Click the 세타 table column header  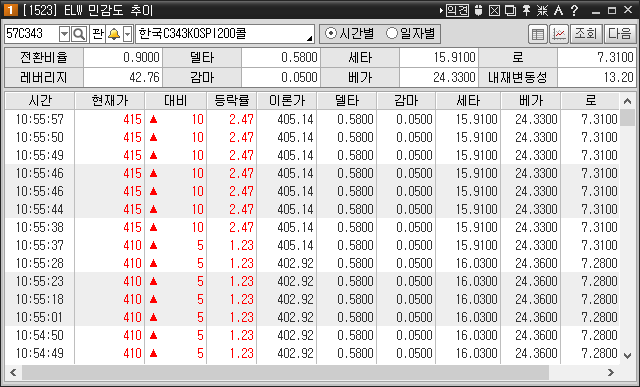click(x=468, y=101)
